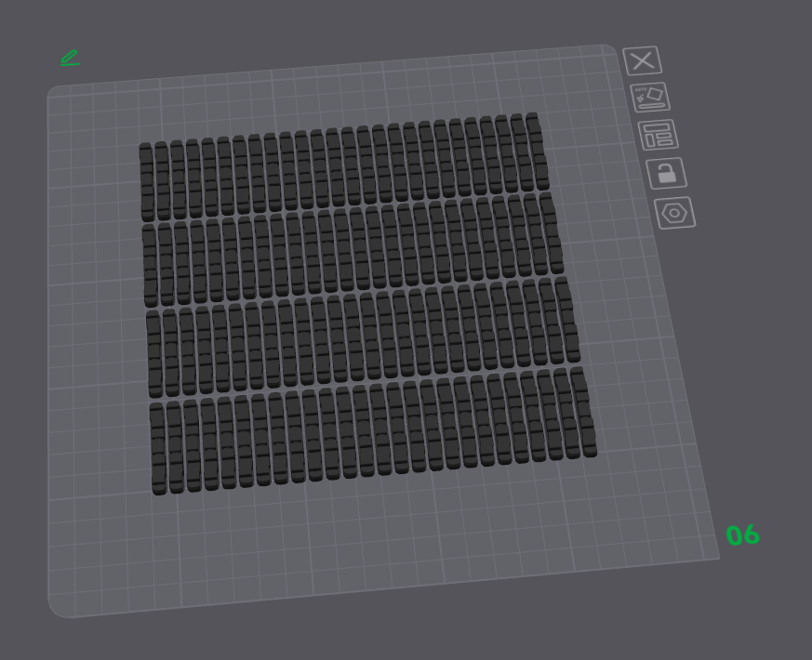
Task: Click the arrange objects layout icon
Action: point(659,135)
